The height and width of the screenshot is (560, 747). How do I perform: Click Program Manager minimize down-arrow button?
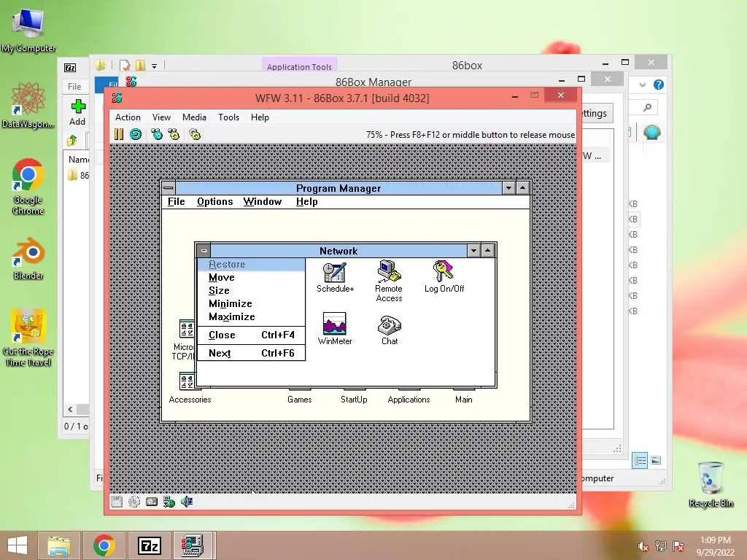pyautogui.click(x=508, y=187)
